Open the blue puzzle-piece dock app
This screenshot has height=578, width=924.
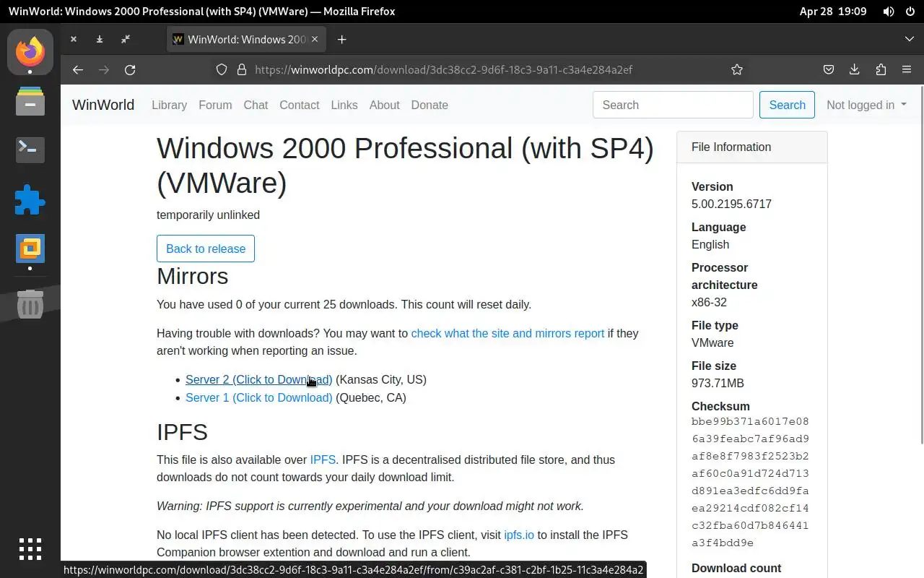click(x=30, y=200)
